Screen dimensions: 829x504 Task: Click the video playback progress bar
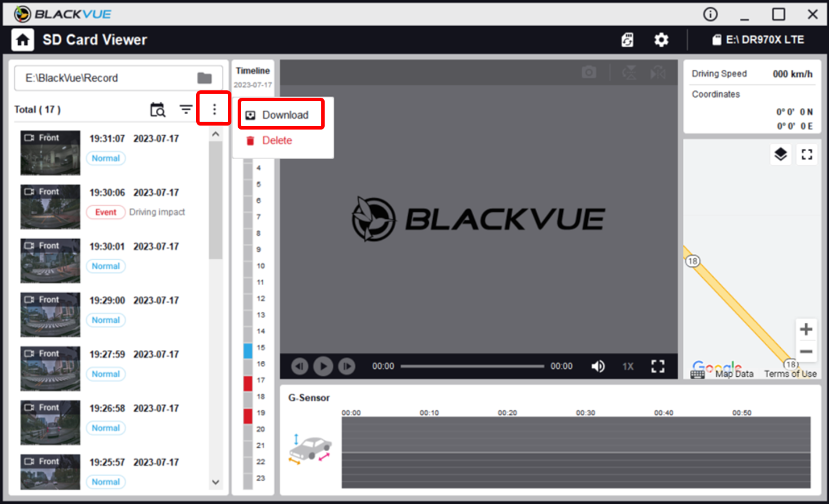[x=472, y=366]
